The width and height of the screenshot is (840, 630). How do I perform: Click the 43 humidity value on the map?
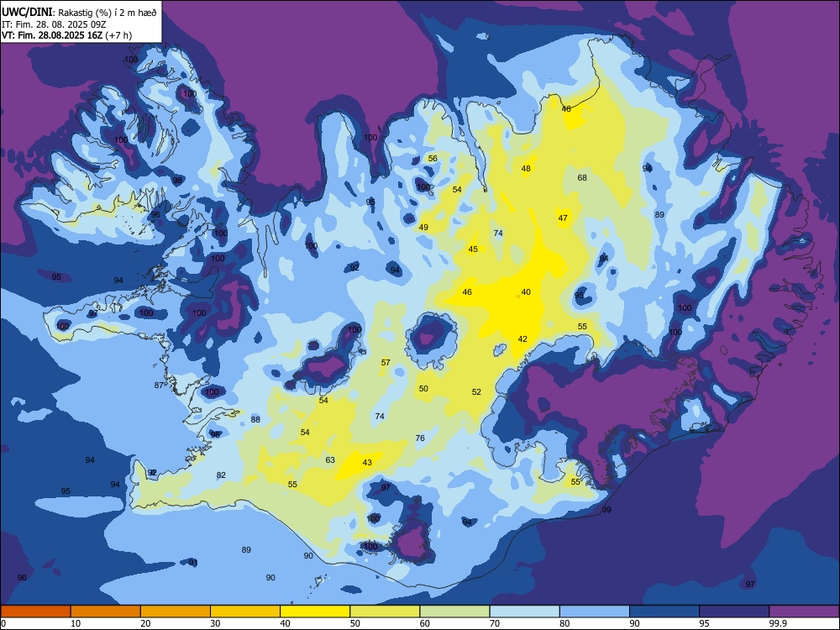tap(367, 462)
